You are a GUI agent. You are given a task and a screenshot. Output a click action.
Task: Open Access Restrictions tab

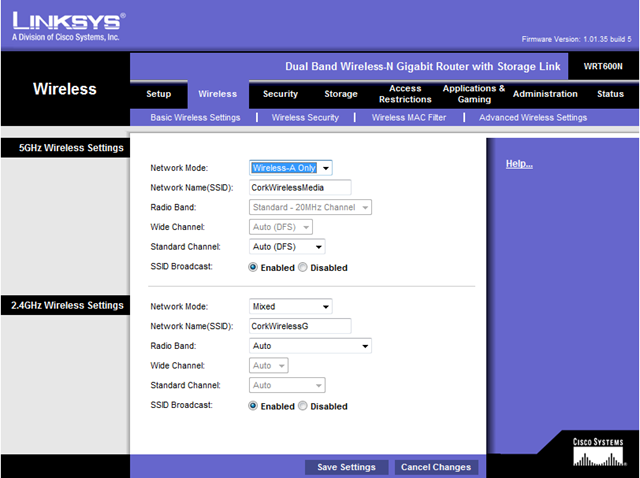coord(405,94)
